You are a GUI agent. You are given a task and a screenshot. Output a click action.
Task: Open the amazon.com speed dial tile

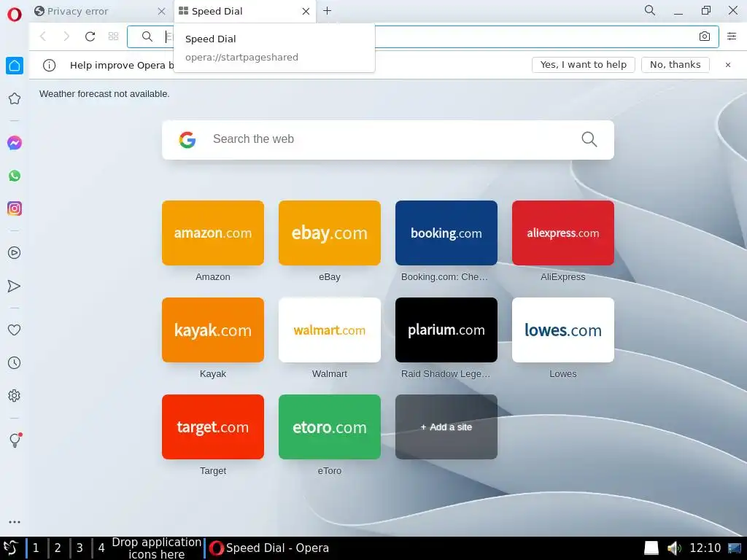213,233
